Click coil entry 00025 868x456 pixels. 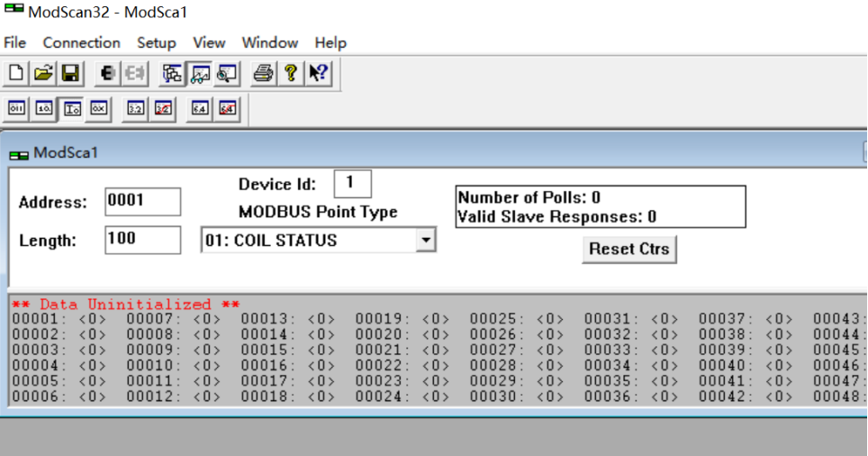(517, 319)
